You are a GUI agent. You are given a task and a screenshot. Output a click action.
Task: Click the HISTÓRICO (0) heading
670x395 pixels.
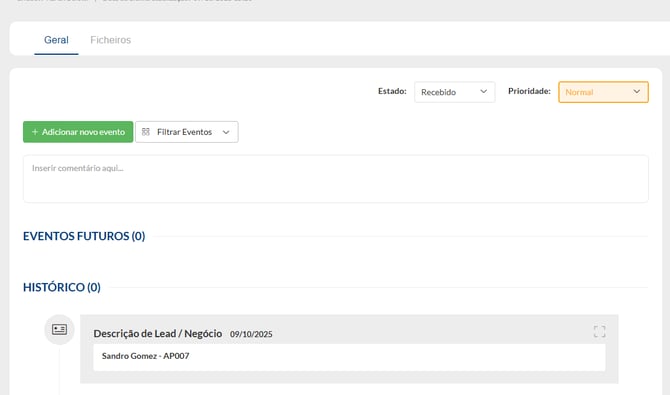point(62,287)
